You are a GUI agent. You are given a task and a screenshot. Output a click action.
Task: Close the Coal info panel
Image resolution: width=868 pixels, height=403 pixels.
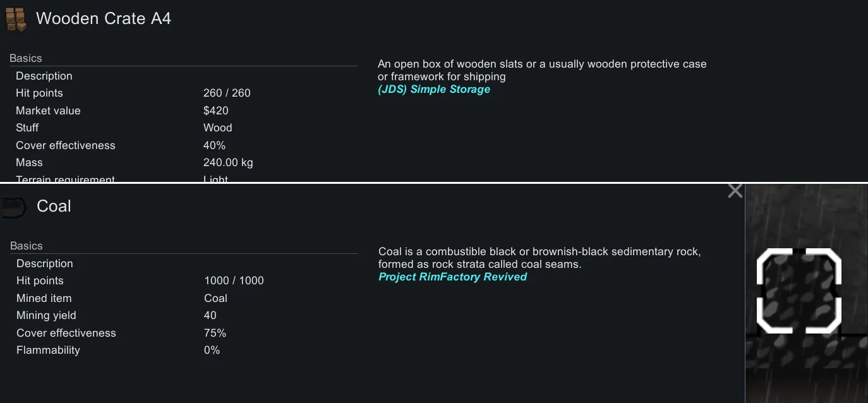tap(735, 191)
